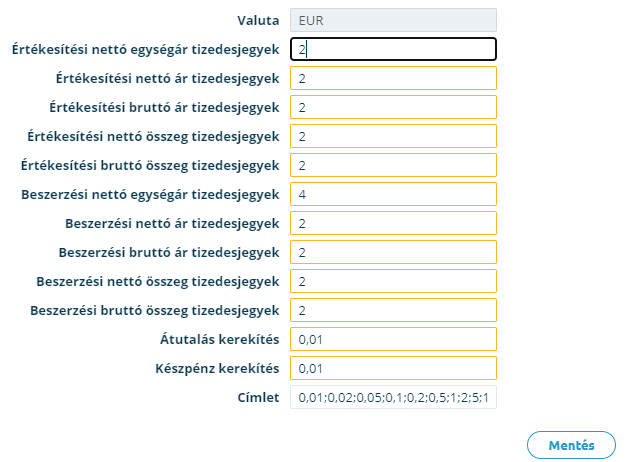
Task: Click Beszerzési nettó egységár tizedesjegyek label
Action: pyautogui.click(x=150, y=194)
